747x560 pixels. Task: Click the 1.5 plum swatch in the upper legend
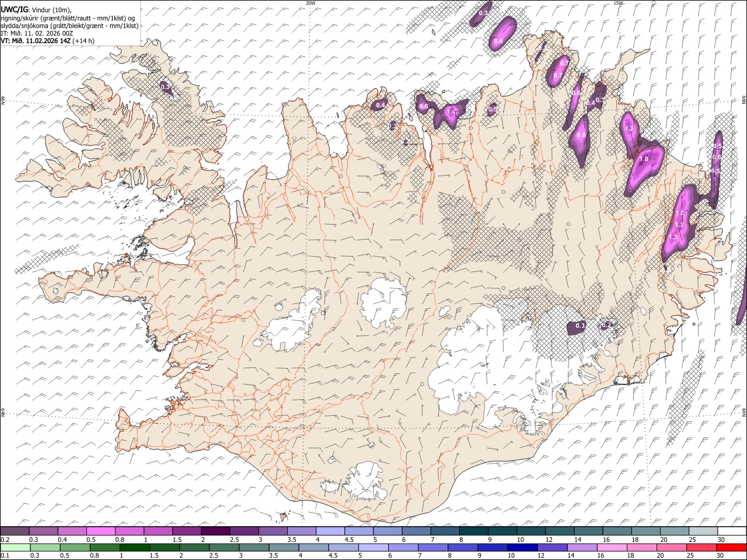point(186,531)
